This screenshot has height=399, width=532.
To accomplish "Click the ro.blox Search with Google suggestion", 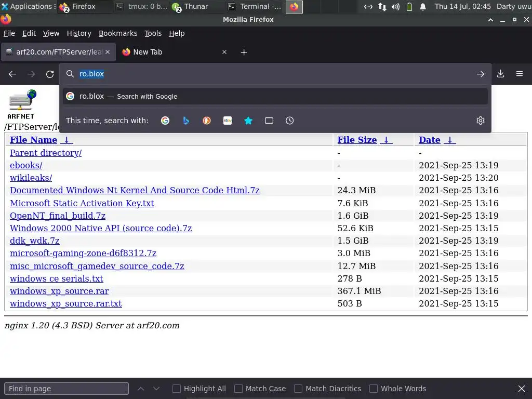I will point(275,96).
